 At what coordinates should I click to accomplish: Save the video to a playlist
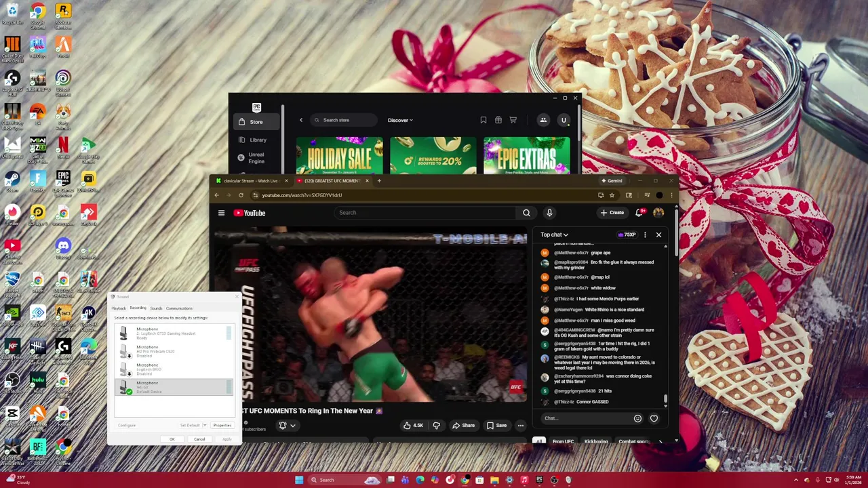tap(496, 426)
